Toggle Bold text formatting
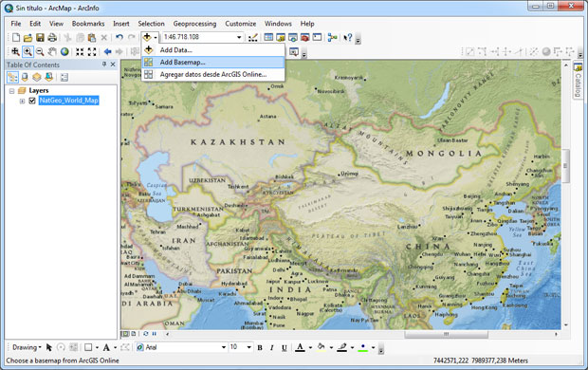This screenshot has width=588, height=370. coord(260,347)
